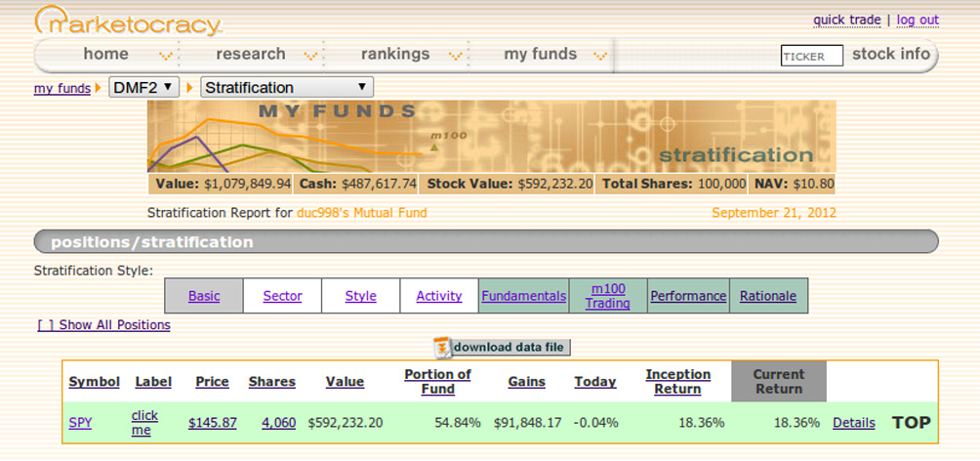
Task: Select the m100 Trading tab
Action: click(608, 296)
